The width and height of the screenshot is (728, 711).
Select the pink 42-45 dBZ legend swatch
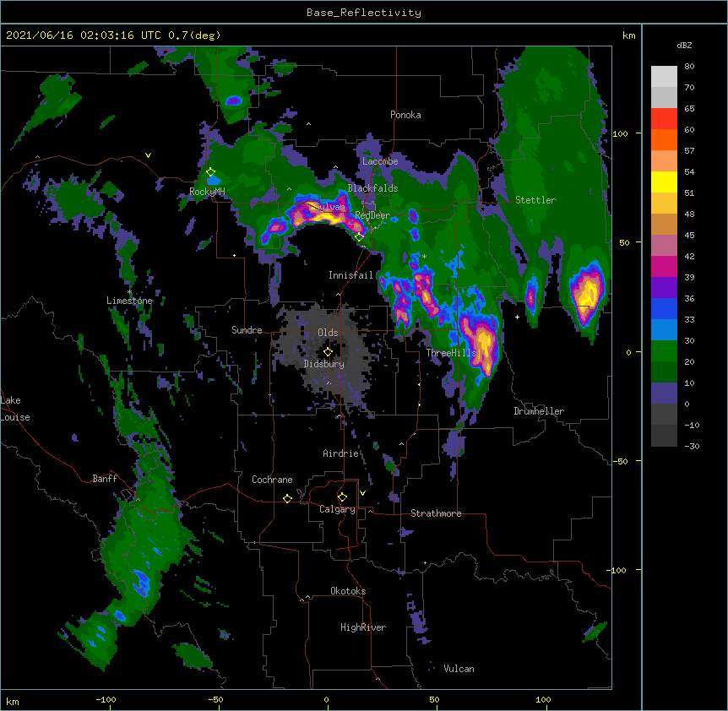coord(664,246)
